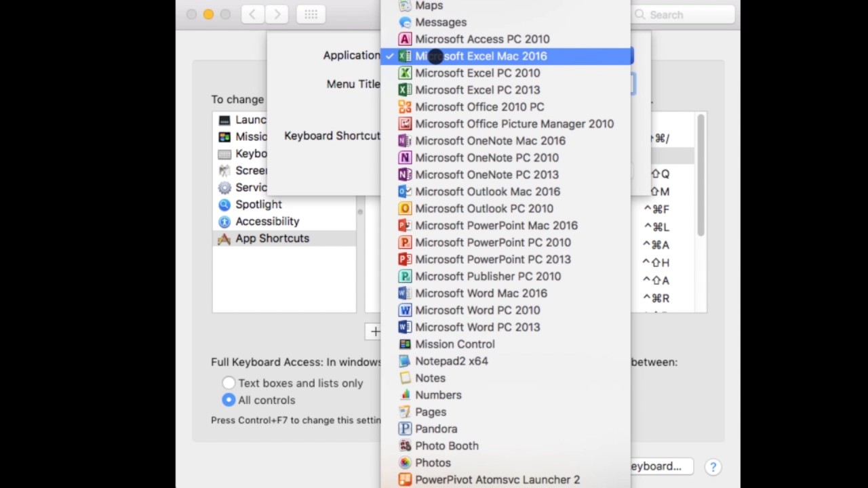Show all preferences grid button
This screenshot has height=488, width=868.
tap(311, 14)
